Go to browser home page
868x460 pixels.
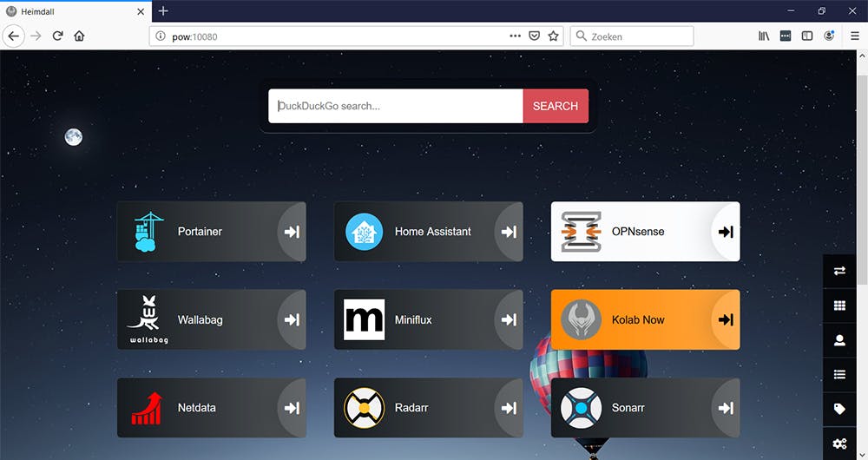coord(79,36)
